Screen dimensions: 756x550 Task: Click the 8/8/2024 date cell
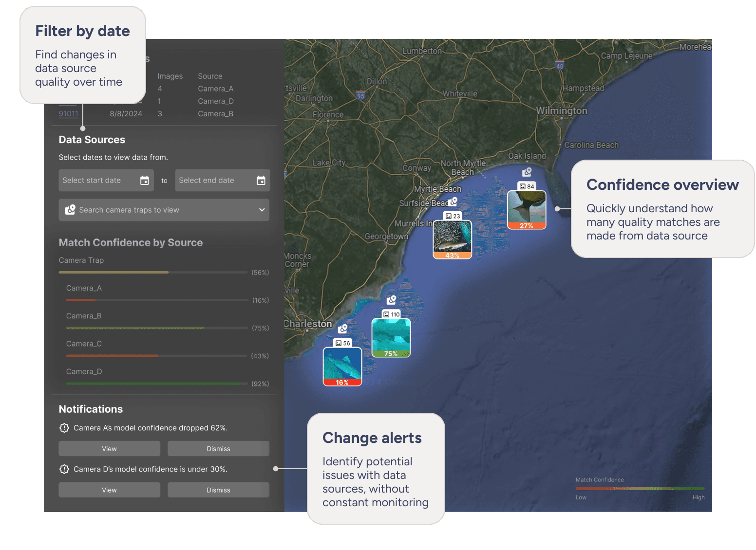[x=126, y=114]
